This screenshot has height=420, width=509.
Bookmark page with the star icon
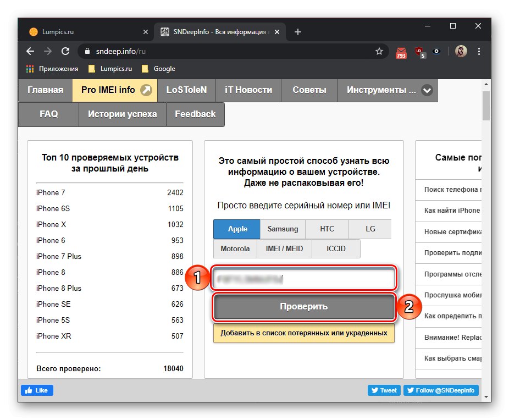379,51
